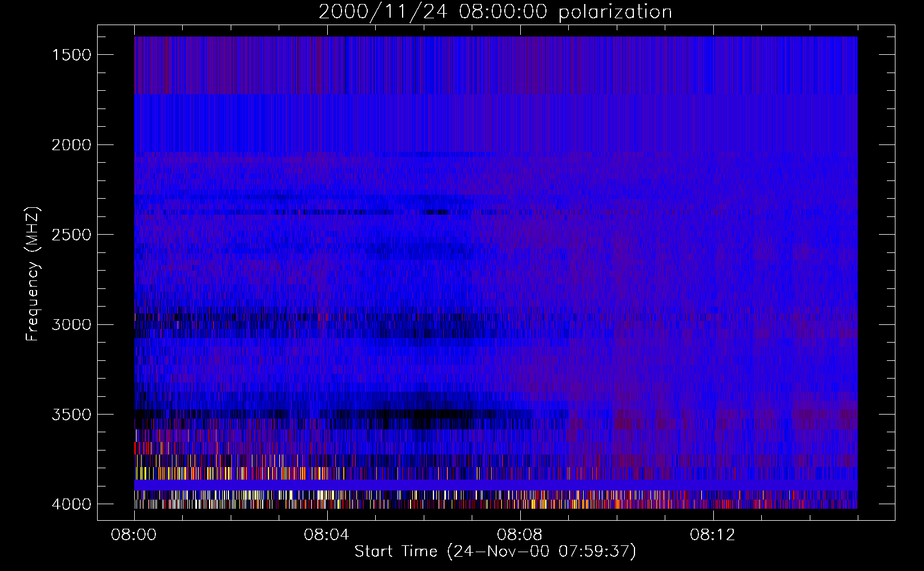924x571 pixels.
Task: Select the 3500 frequency tick label
Action: 71,415
